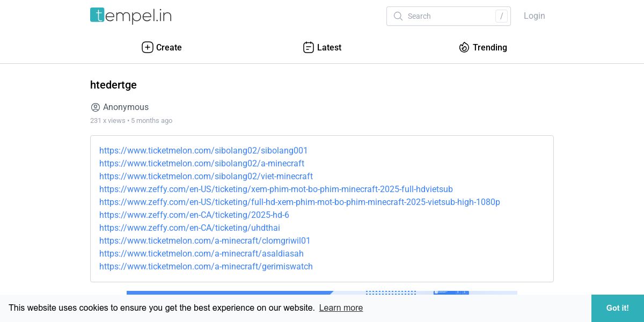Click the cookie notice message text
This screenshot has width=644, height=322.
click(x=162, y=308)
